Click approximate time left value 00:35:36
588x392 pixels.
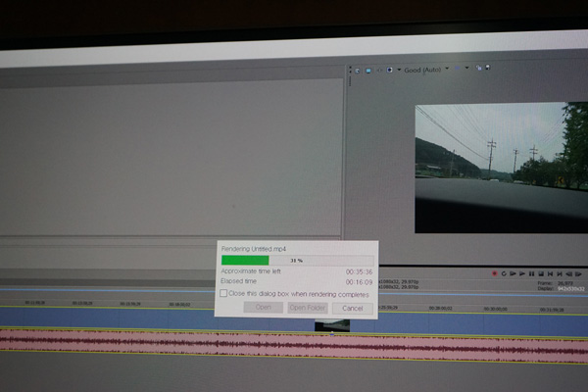click(359, 272)
